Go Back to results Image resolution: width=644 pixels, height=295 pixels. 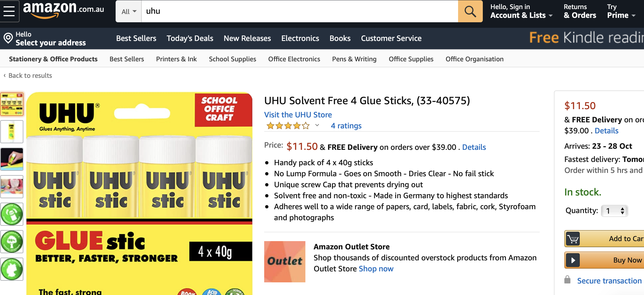click(x=30, y=76)
